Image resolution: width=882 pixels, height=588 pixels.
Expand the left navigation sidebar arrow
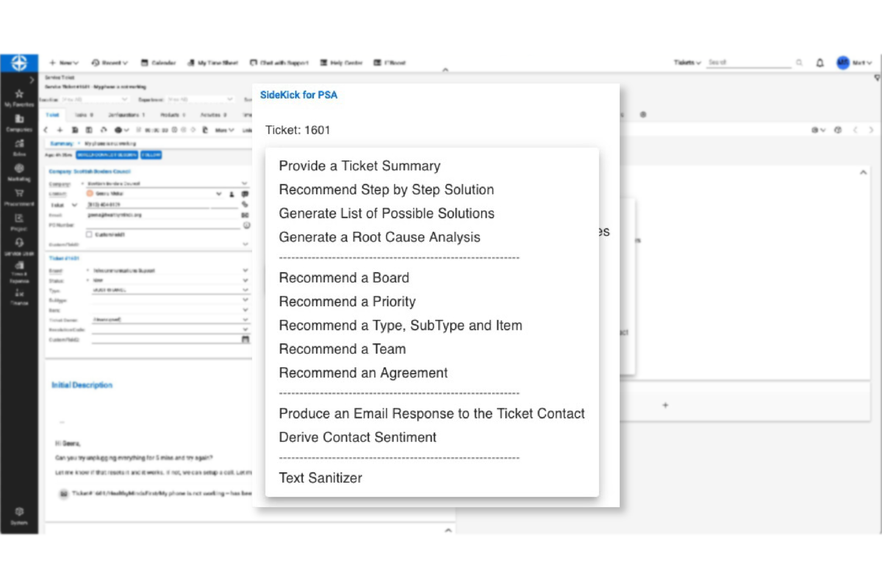pyautogui.click(x=32, y=80)
